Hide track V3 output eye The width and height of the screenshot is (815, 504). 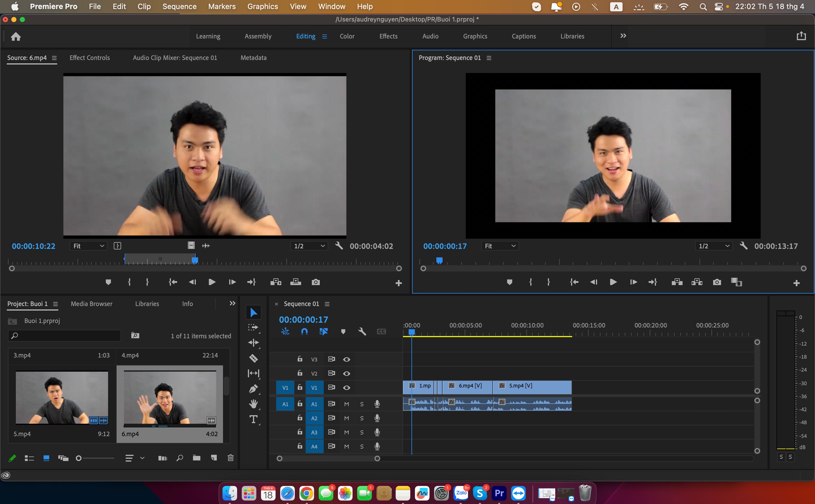tap(347, 359)
